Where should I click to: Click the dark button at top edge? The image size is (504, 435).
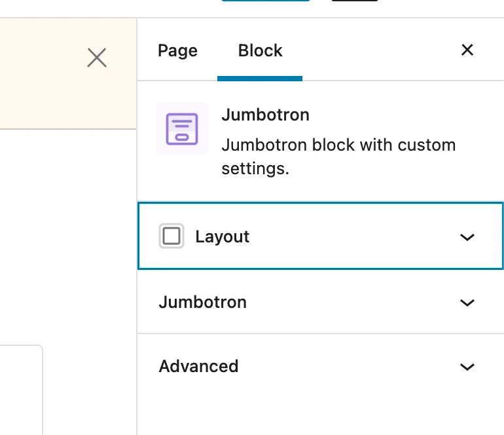pyautogui.click(x=354, y=1)
